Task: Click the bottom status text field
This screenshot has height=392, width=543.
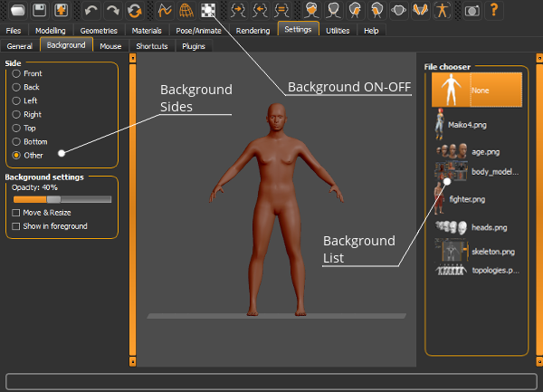Action: (271, 382)
